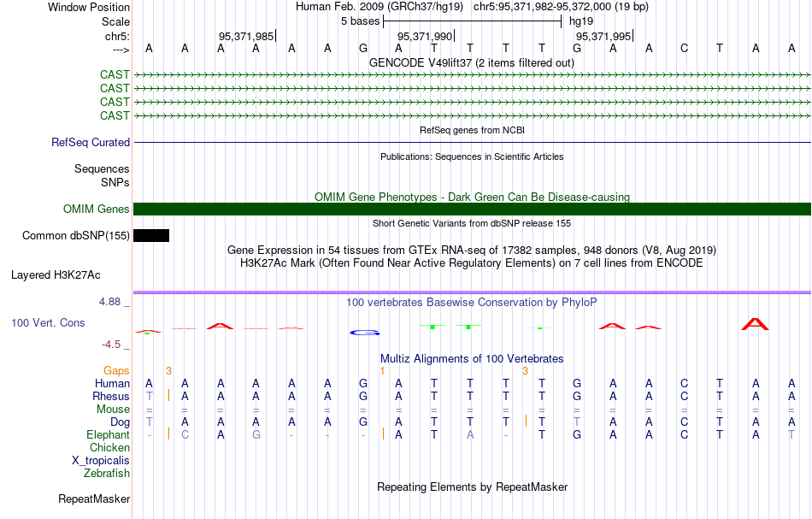Click the 5 bases scale bar
This screenshot has width=812, height=519.
point(472,21)
